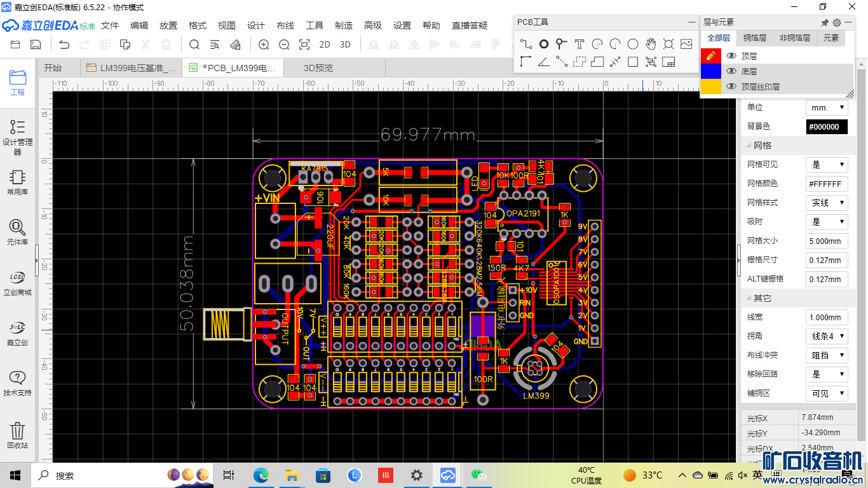Choose the pan hand tool in PCB工具
Screen dimensions: 868x488
[x=651, y=44]
